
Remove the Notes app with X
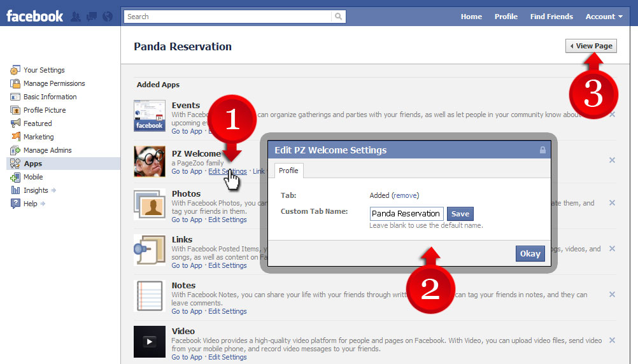612,295
